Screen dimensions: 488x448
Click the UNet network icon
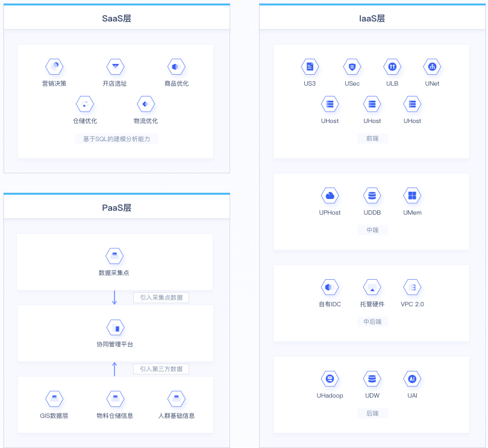[x=432, y=66]
